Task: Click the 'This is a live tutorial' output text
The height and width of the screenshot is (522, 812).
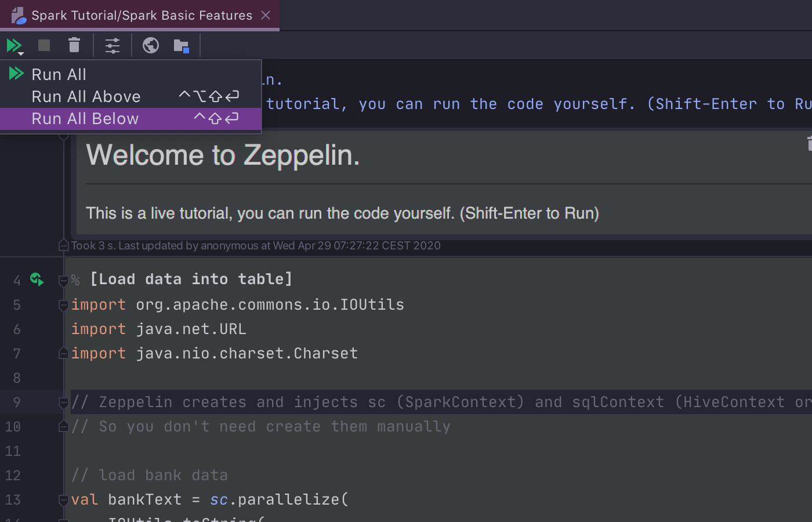Action: pyautogui.click(x=342, y=213)
